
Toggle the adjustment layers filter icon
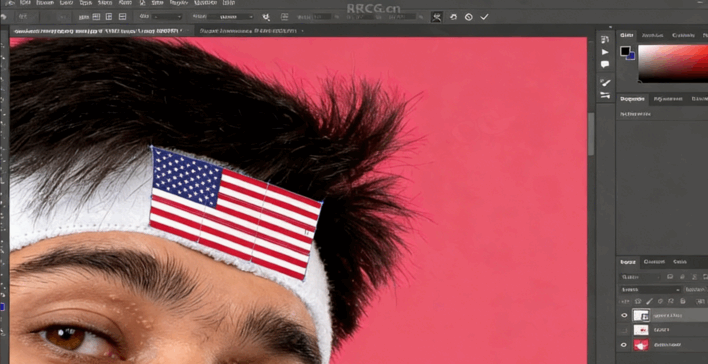pyautogui.click(x=681, y=277)
